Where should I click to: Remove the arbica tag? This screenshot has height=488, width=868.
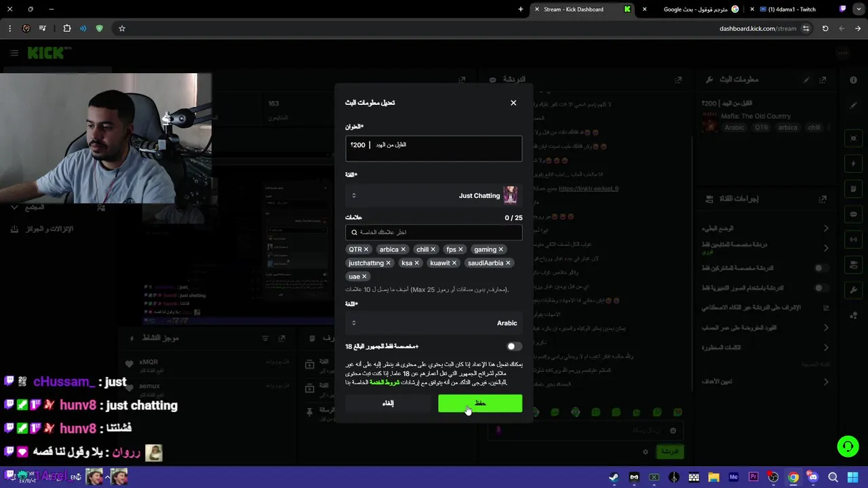(x=403, y=249)
